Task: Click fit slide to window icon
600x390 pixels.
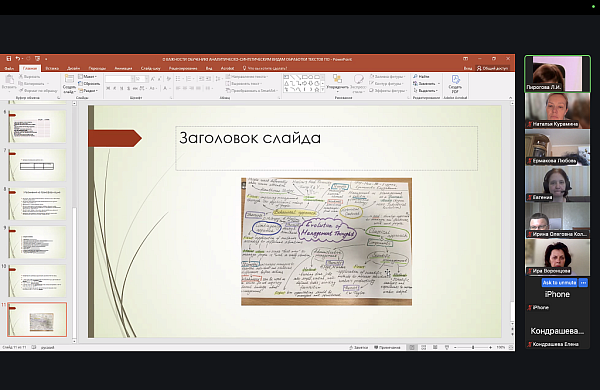Action: (x=510, y=348)
